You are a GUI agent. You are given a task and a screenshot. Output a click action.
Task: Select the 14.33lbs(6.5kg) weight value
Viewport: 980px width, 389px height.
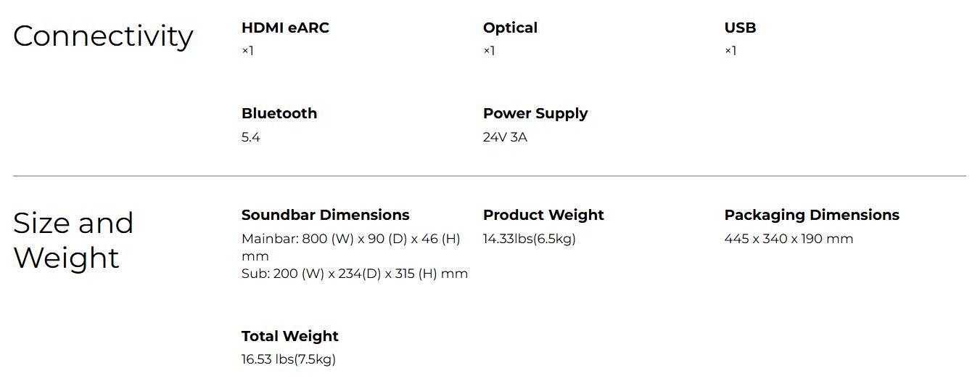pyautogui.click(x=530, y=239)
